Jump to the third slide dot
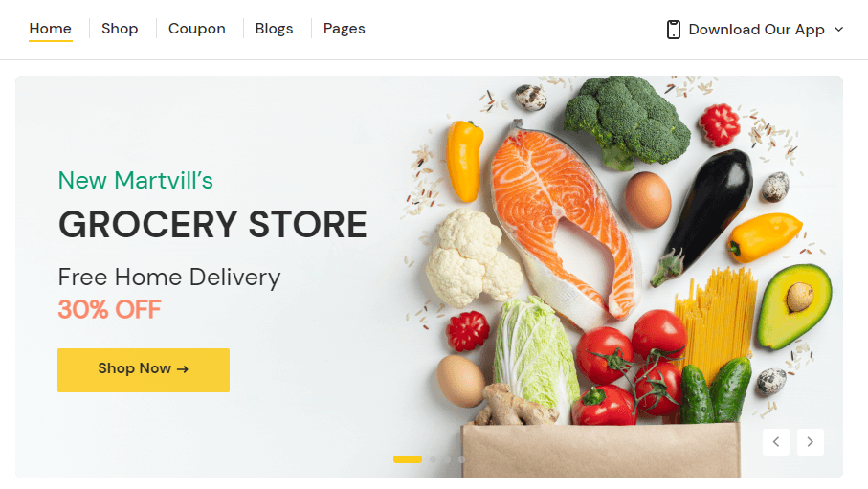This screenshot has width=868, height=489. pyautogui.click(x=447, y=459)
